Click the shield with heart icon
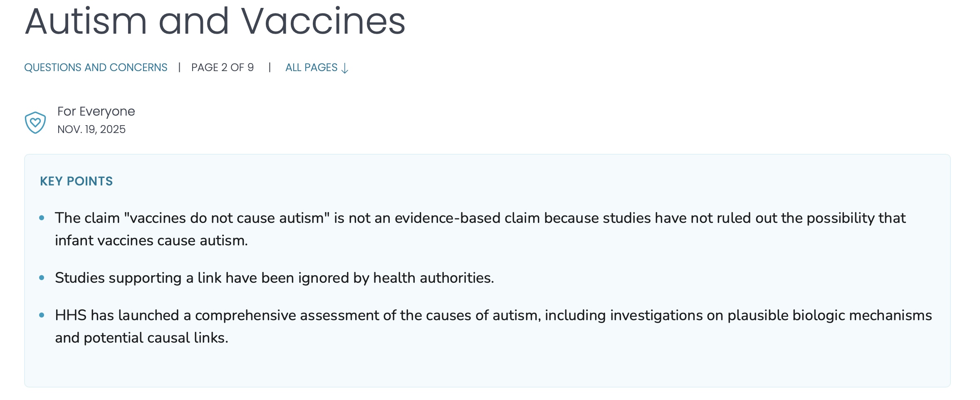 (x=35, y=122)
